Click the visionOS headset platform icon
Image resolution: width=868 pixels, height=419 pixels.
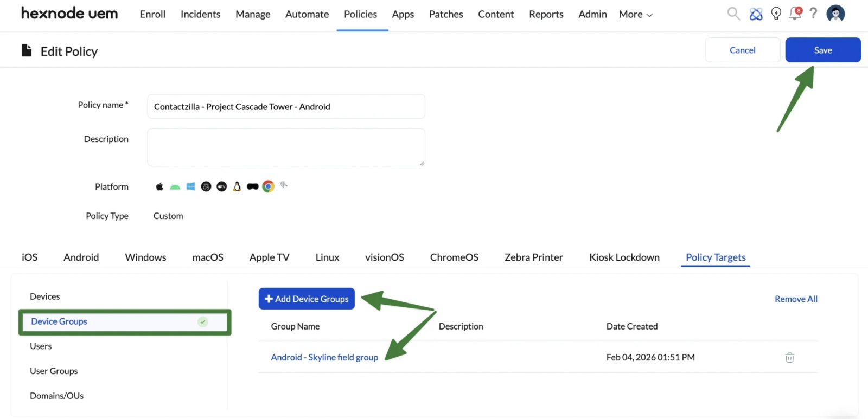click(x=253, y=186)
